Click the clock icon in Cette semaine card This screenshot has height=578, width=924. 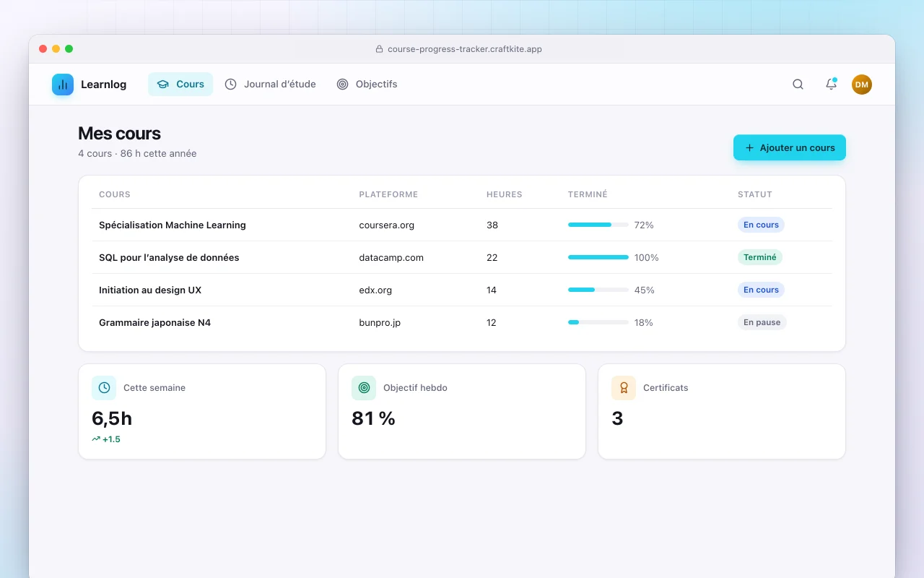click(x=104, y=388)
